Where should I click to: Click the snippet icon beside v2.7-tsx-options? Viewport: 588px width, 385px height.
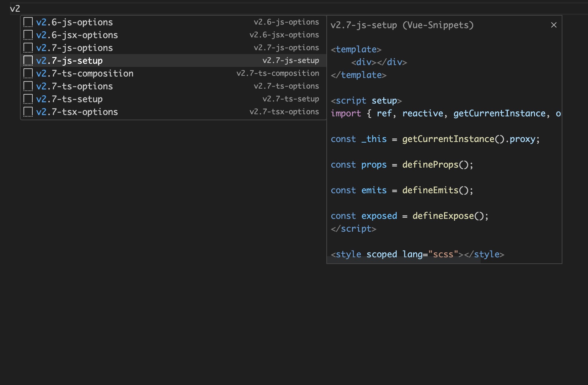point(28,112)
